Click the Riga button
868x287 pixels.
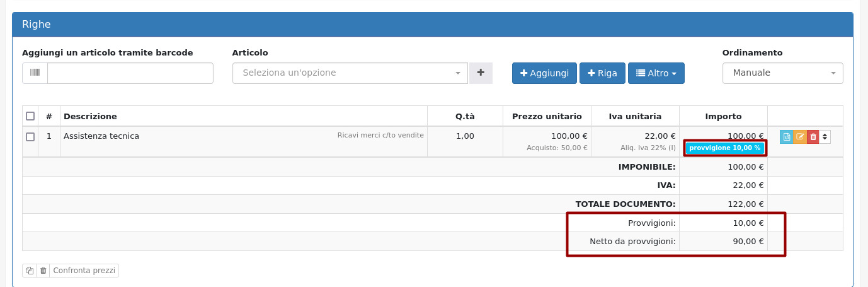click(602, 73)
